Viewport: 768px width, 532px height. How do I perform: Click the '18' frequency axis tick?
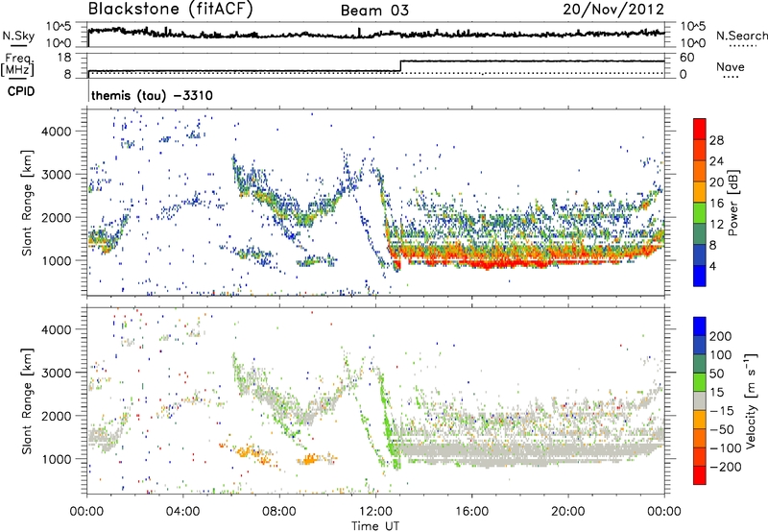(x=64, y=58)
